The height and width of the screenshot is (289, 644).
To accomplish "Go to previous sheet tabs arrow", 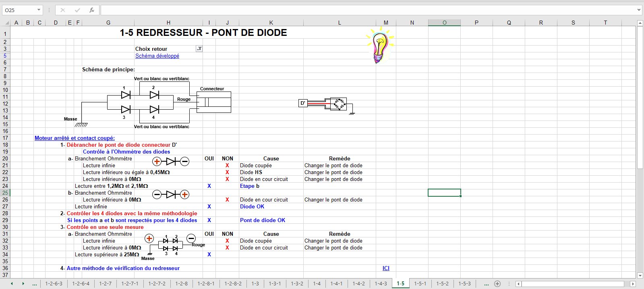I will 12,284.
